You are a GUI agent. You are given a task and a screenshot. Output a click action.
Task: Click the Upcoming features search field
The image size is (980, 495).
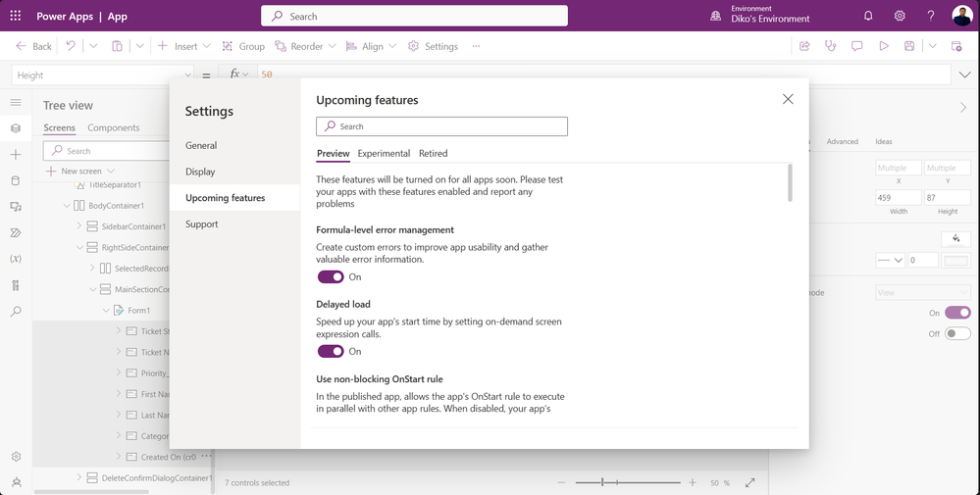point(441,126)
